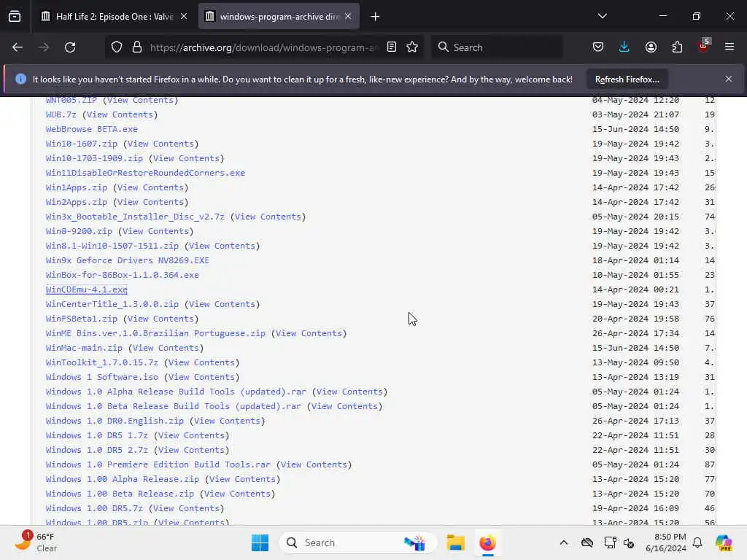Download WinME Bins Brazilian Portuguese zip
The width and height of the screenshot is (747, 560).
click(155, 333)
